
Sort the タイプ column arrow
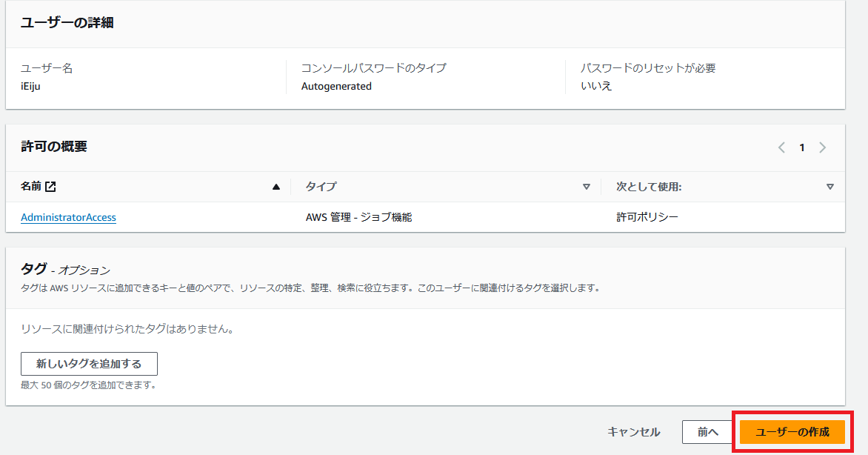coord(587,187)
